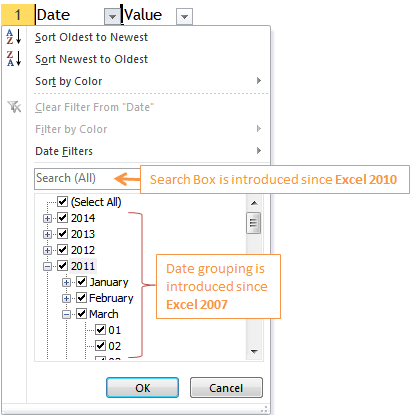Select the March label in the date list
Viewport: 416px width, 418px height.
tap(104, 314)
